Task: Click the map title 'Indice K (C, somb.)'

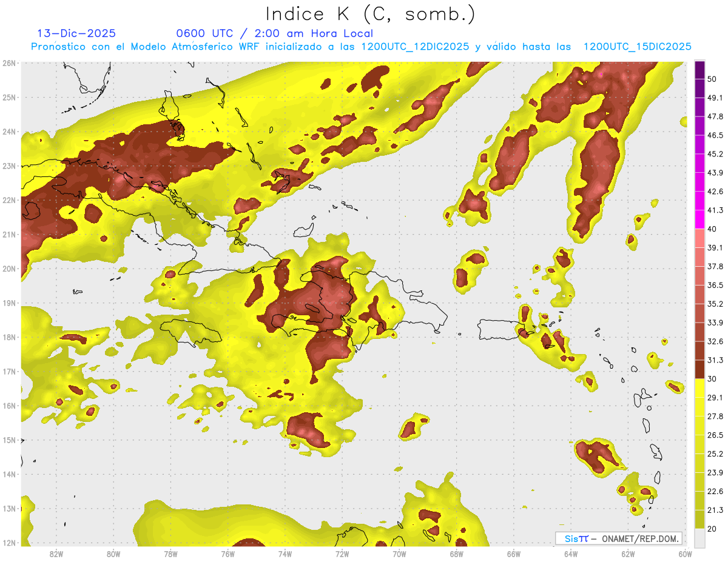Action: point(371,14)
